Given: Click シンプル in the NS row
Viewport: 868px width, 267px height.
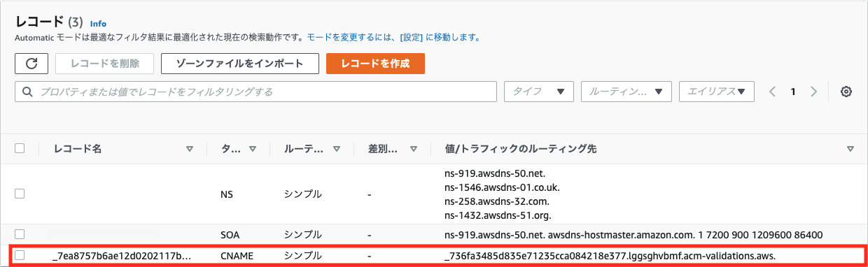Looking at the screenshot, I should [x=303, y=194].
